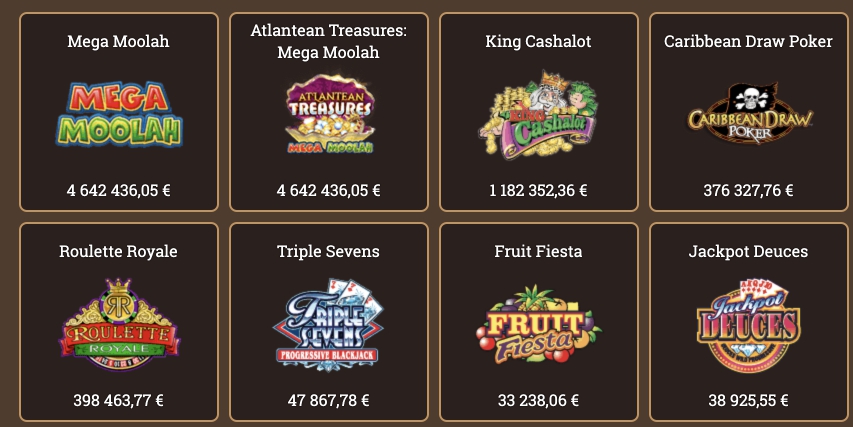The width and height of the screenshot is (853, 427).
Task: Click the Mega Moolah game logo
Action: [119, 115]
